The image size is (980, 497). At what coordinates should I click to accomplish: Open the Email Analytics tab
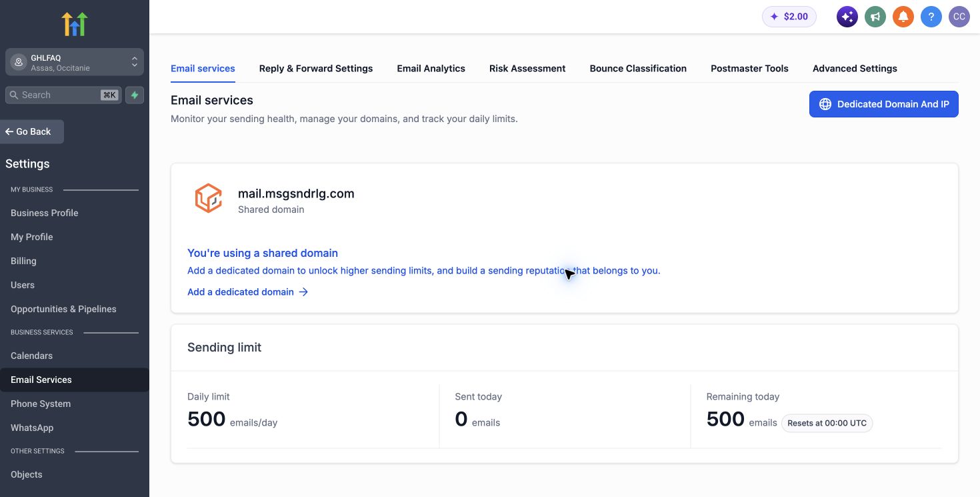click(x=431, y=68)
